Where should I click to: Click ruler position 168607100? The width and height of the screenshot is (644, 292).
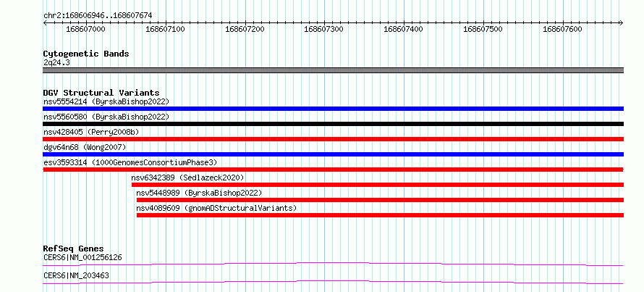point(166,29)
